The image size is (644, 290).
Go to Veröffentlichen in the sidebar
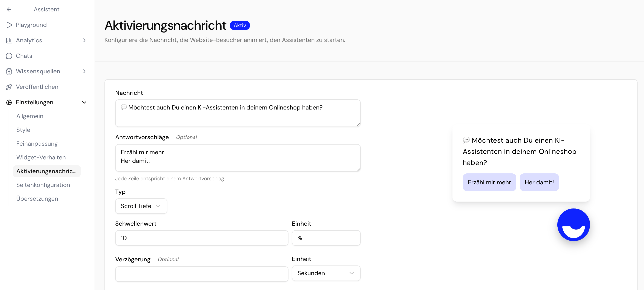click(x=37, y=87)
